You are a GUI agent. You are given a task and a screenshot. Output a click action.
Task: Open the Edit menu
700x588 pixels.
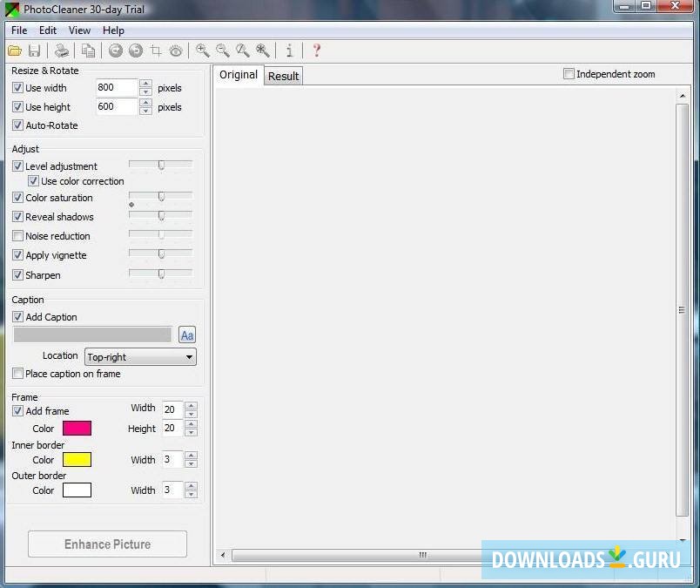coord(48,30)
